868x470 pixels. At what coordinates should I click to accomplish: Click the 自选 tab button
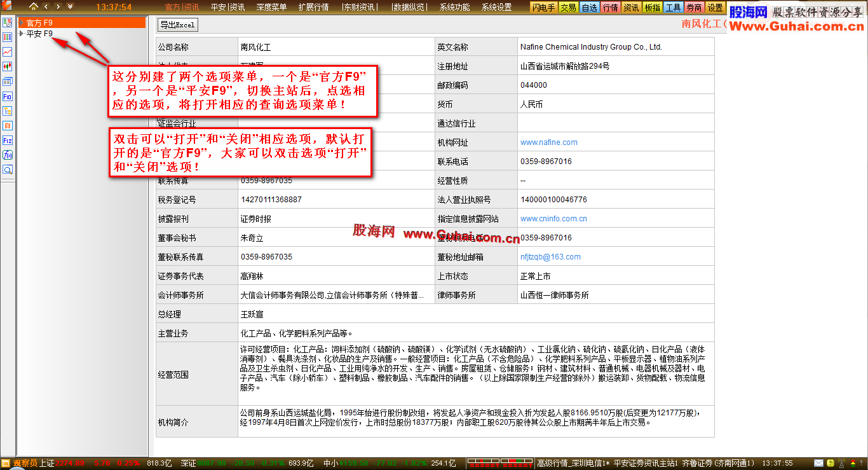coord(590,8)
